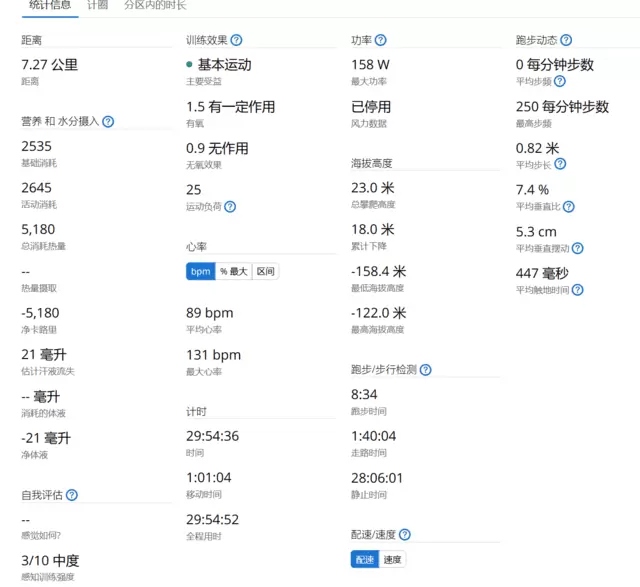Open help icon next to 运动负荷
The width and height of the screenshot is (640, 587).
click(230, 207)
